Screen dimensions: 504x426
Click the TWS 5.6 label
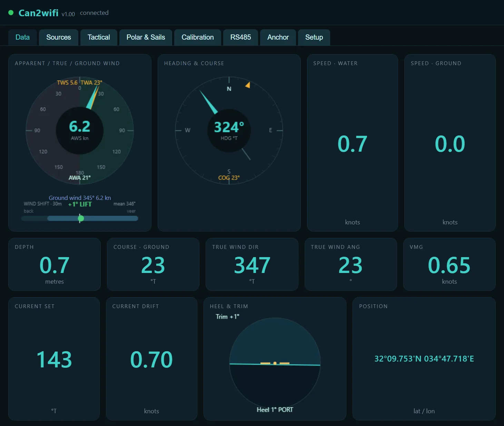click(x=67, y=83)
